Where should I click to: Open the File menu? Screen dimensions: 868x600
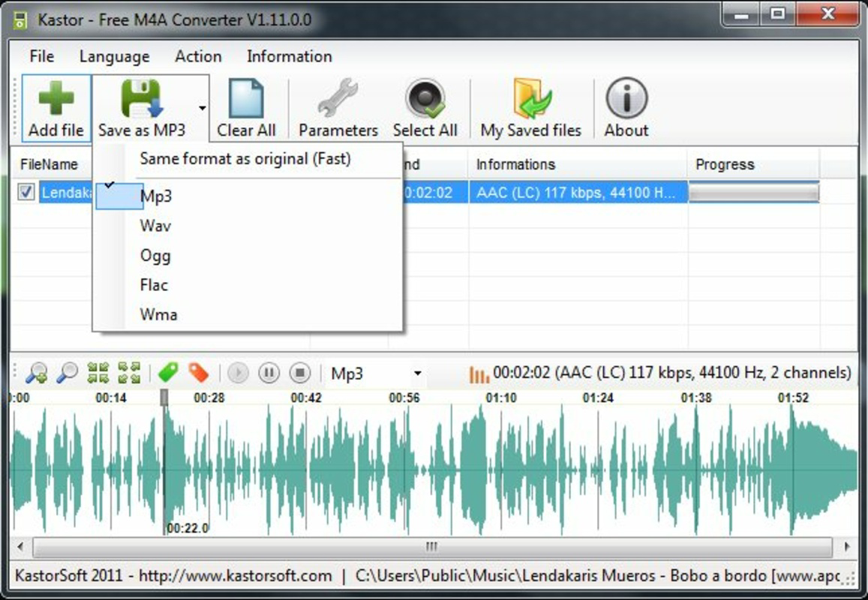tap(41, 56)
